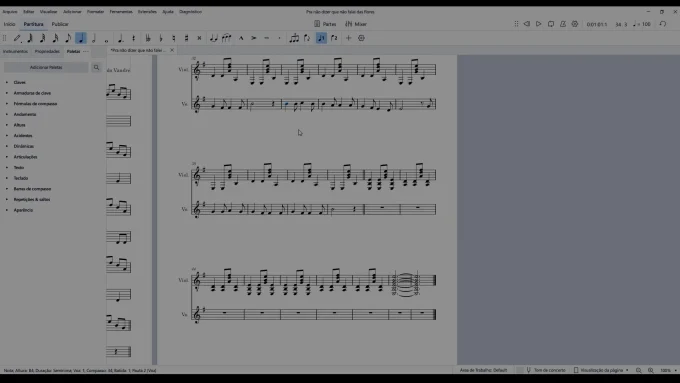The image size is (680, 383).
Task: Open Editar menu
Action: 29,12
